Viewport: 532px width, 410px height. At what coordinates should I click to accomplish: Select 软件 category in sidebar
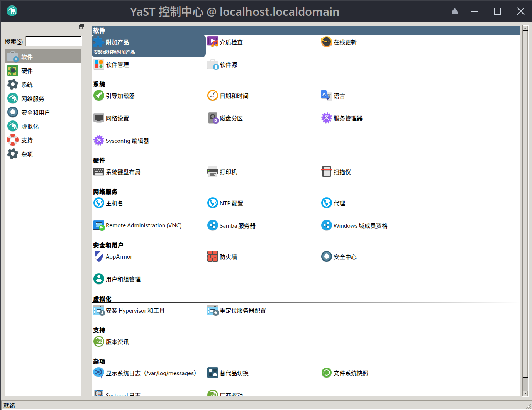(x=43, y=56)
